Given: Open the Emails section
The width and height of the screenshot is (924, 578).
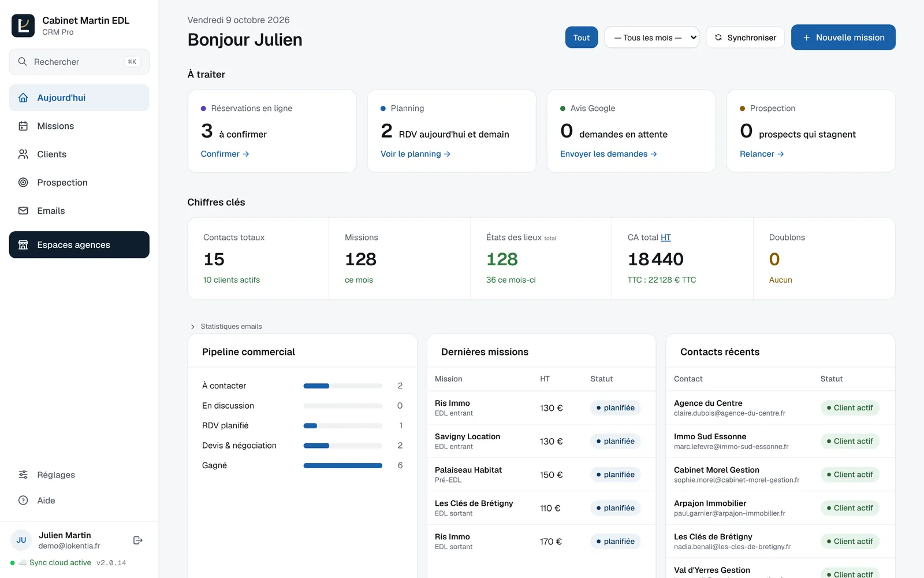Looking at the screenshot, I should coord(79,211).
